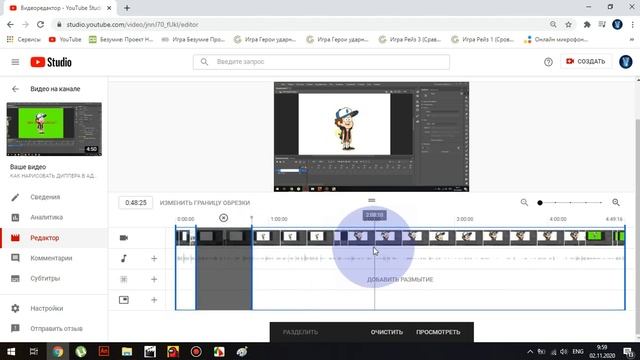Reload the page with the refresh icon

[40, 24]
